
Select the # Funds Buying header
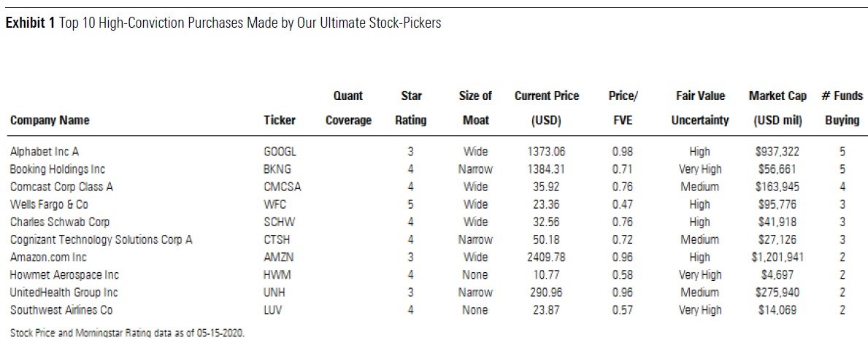[x=842, y=108]
